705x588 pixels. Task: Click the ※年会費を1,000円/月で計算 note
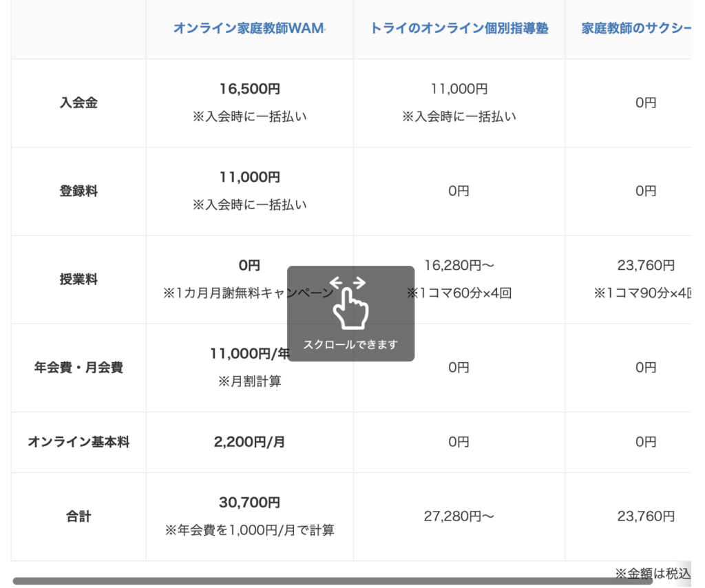249,530
